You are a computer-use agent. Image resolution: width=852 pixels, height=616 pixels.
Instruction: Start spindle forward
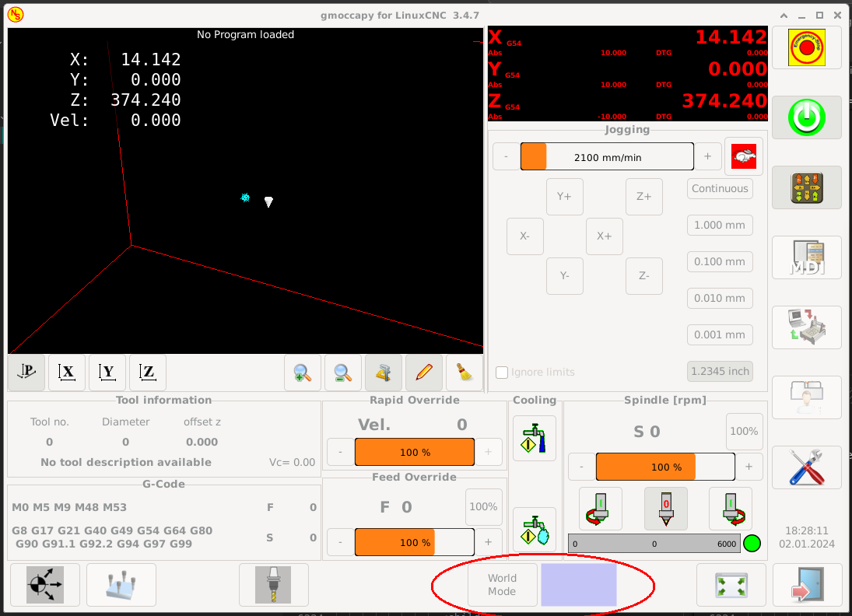pos(731,509)
